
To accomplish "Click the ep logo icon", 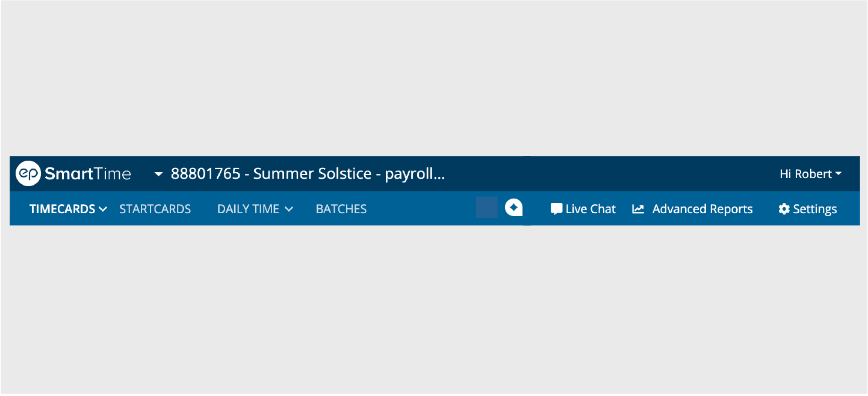I will [x=28, y=174].
